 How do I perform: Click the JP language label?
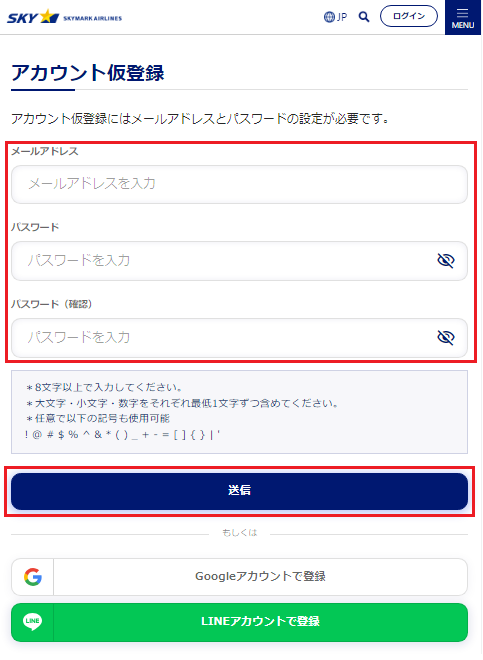coord(342,17)
